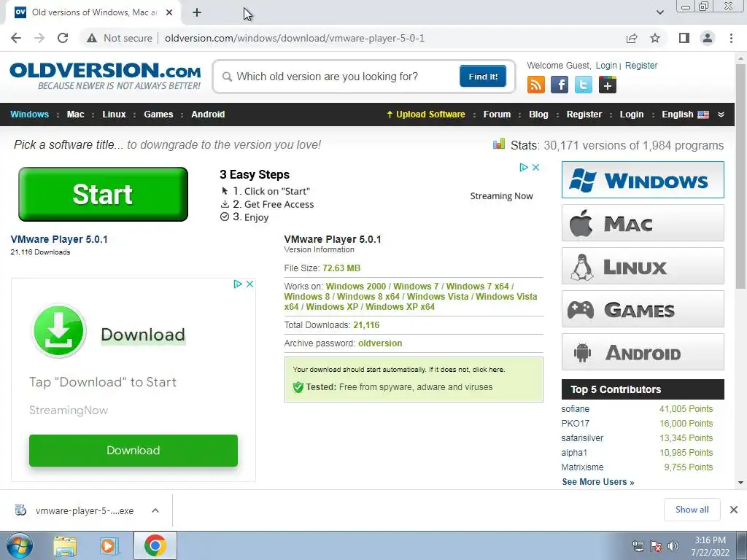Image resolution: width=747 pixels, height=560 pixels.
Task: Close the top Start ad
Action: coord(536,167)
